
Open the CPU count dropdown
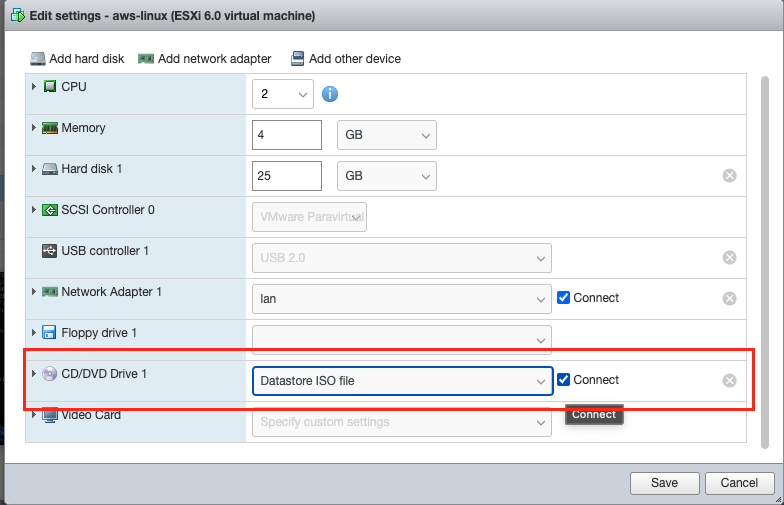coord(286,95)
